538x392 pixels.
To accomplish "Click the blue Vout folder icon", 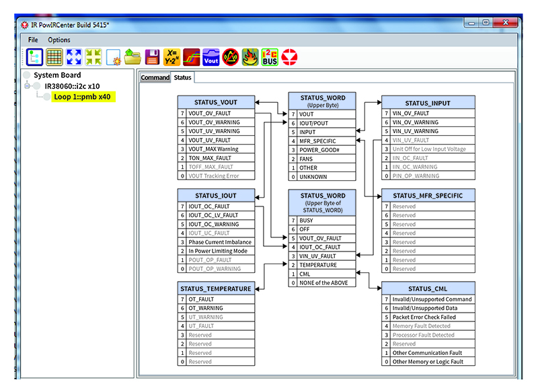I will pyautogui.click(x=211, y=57).
